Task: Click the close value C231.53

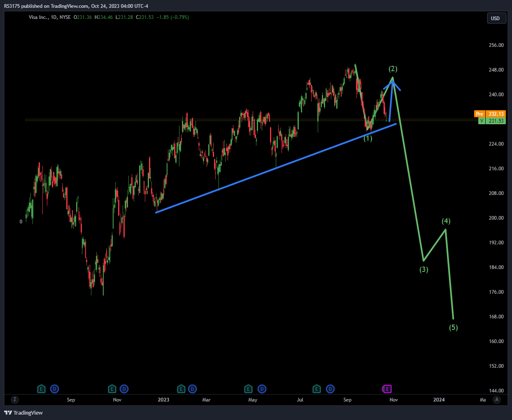Action: [144, 17]
